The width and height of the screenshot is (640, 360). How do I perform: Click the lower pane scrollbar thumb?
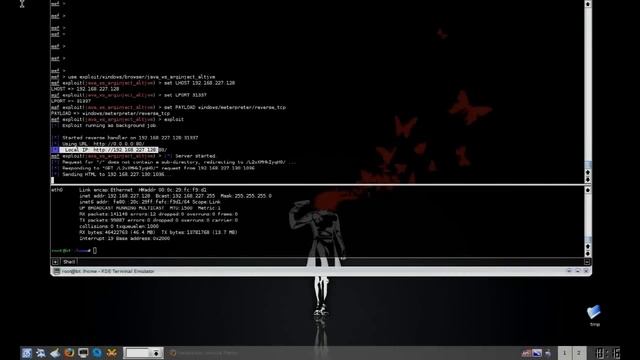(588, 239)
